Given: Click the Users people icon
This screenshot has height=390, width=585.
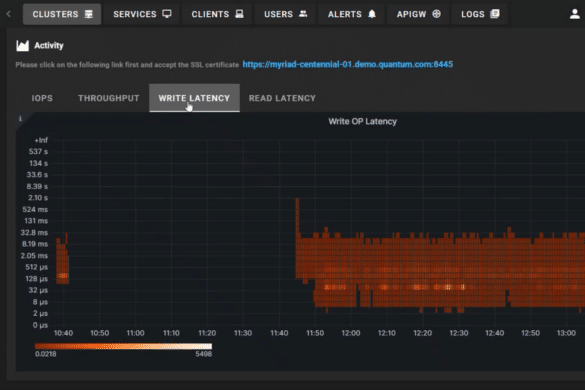Looking at the screenshot, I should pos(303,14).
